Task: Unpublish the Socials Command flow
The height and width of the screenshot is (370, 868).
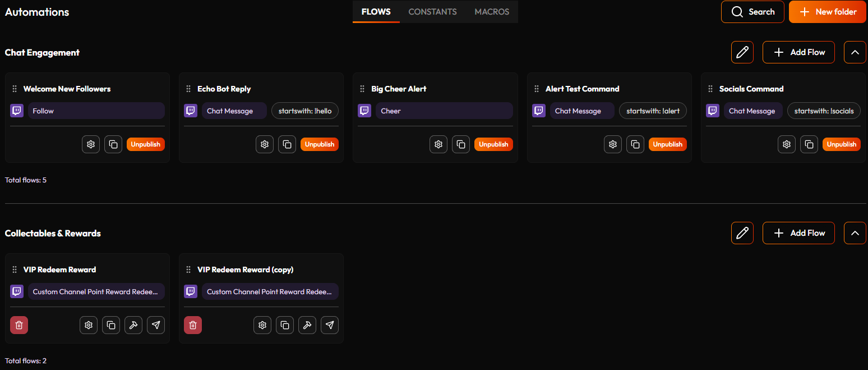Action: (842, 144)
